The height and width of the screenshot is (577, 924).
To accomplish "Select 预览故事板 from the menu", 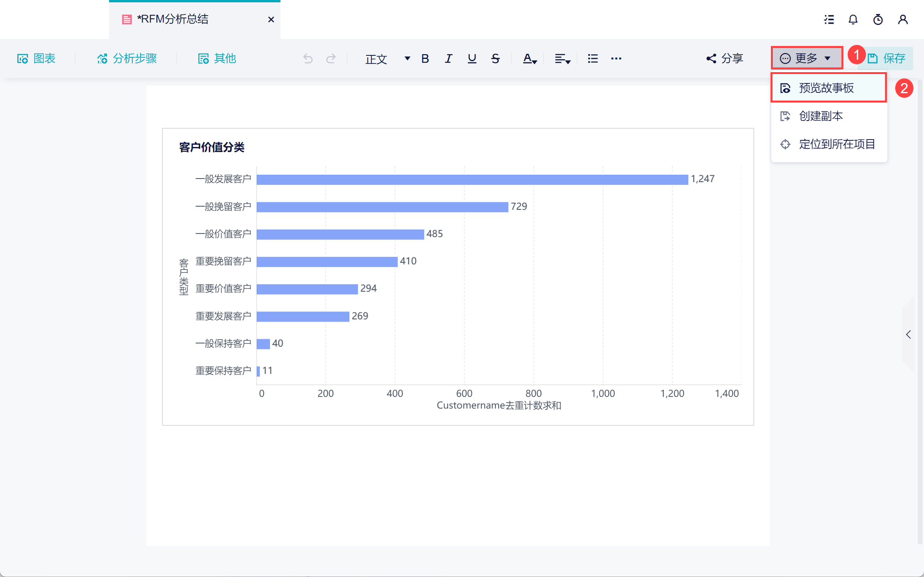I will coord(826,88).
